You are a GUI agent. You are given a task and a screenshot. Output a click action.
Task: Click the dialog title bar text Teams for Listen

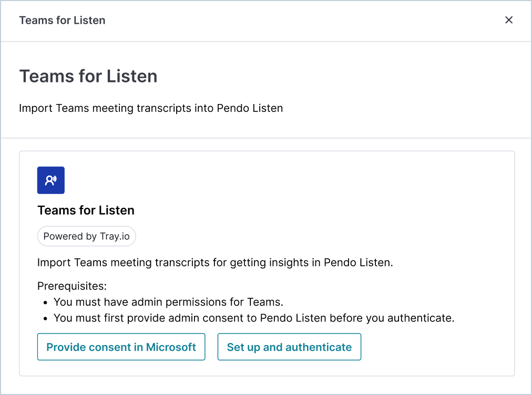(62, 20)
